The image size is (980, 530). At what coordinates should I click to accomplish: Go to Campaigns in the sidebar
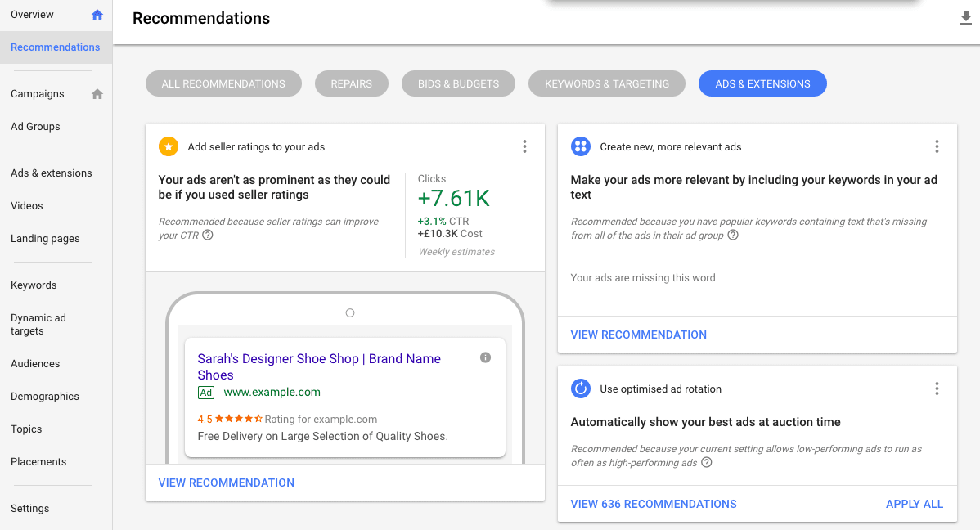click(38, 94)
